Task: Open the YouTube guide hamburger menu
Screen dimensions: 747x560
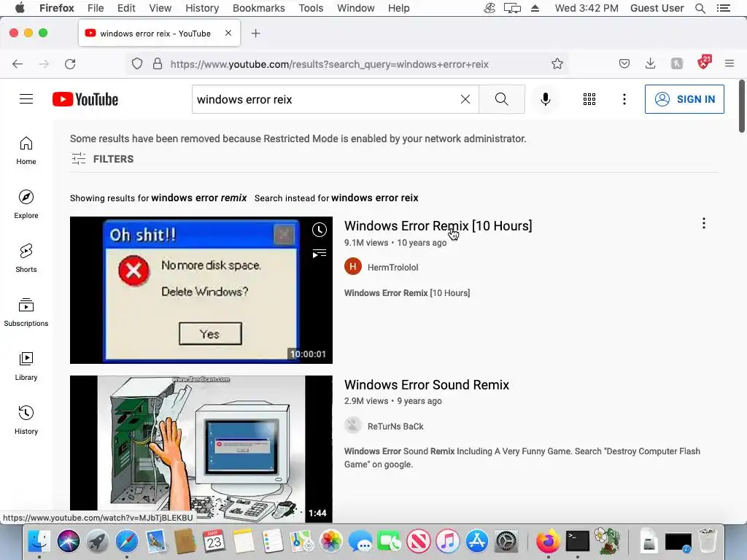Action: (x=26, y=99)
